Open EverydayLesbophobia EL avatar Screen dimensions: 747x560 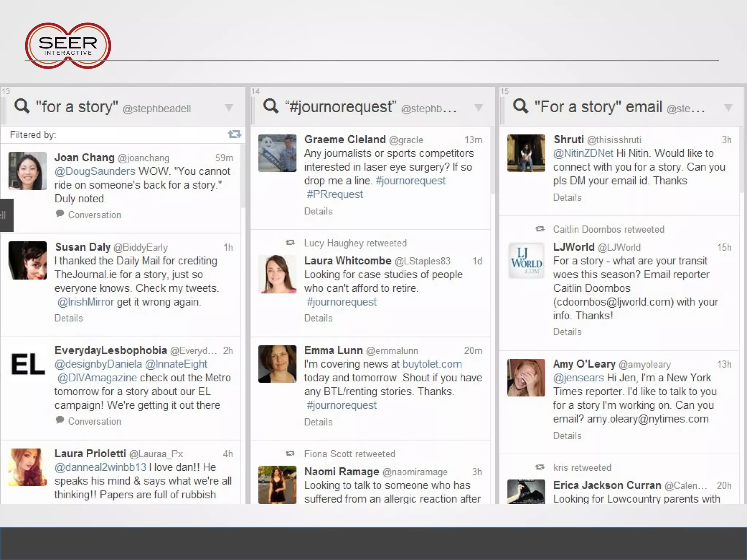click(28, 364)
